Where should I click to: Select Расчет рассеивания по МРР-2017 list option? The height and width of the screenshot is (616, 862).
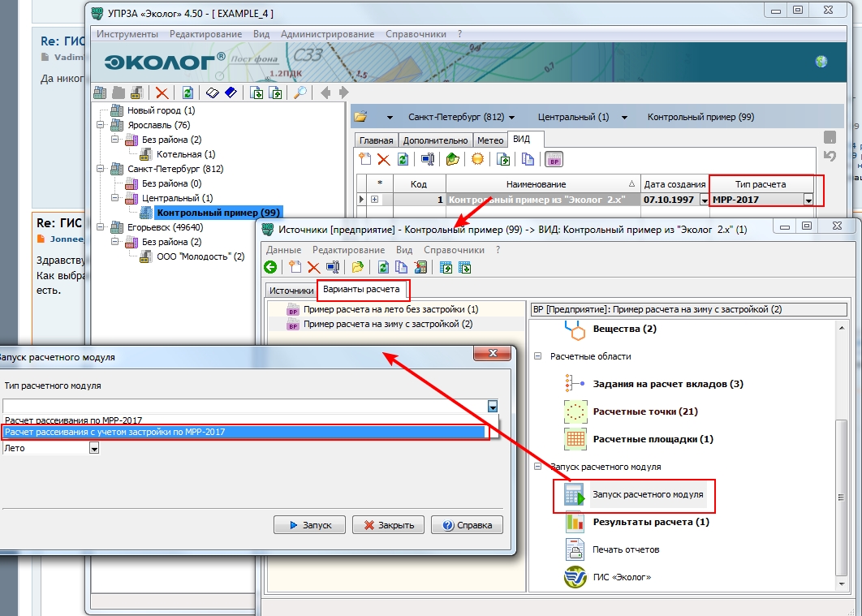(74, 420)
